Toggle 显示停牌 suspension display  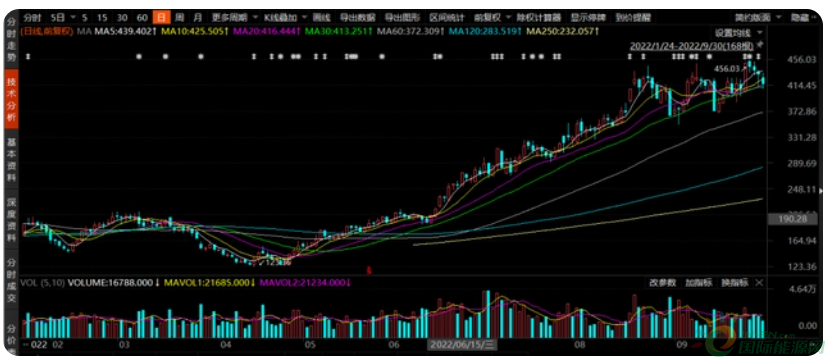coord(588,17)
